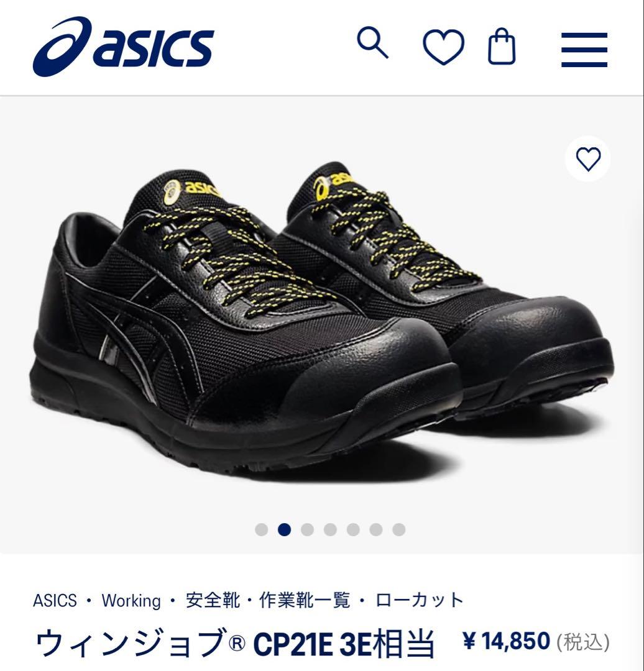Tap the black safety shoe product image

click(321, 317)
